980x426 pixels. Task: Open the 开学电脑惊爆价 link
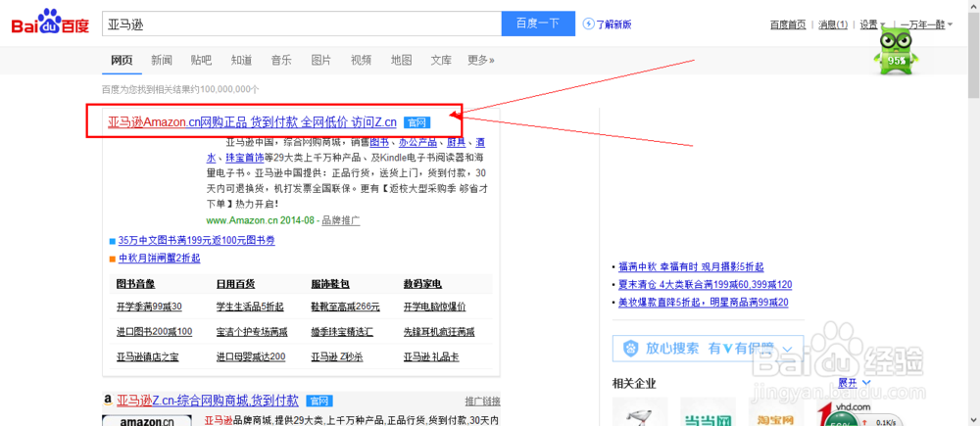[434, 307]
